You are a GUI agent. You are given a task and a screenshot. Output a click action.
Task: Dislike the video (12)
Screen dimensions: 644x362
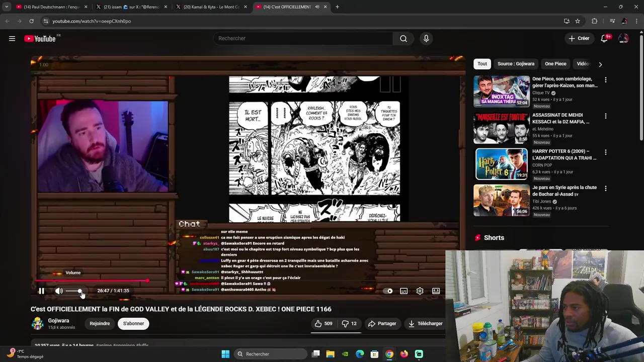(x=349, y=324)
